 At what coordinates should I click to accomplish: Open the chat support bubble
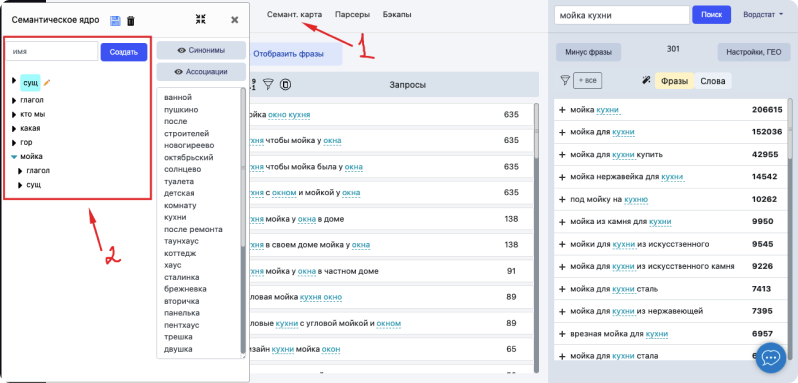[x=771, y=358]
